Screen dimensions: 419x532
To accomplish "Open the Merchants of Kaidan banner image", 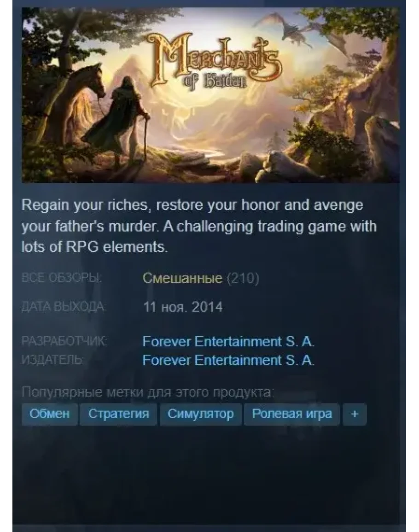I will click(x=210, y=95).
